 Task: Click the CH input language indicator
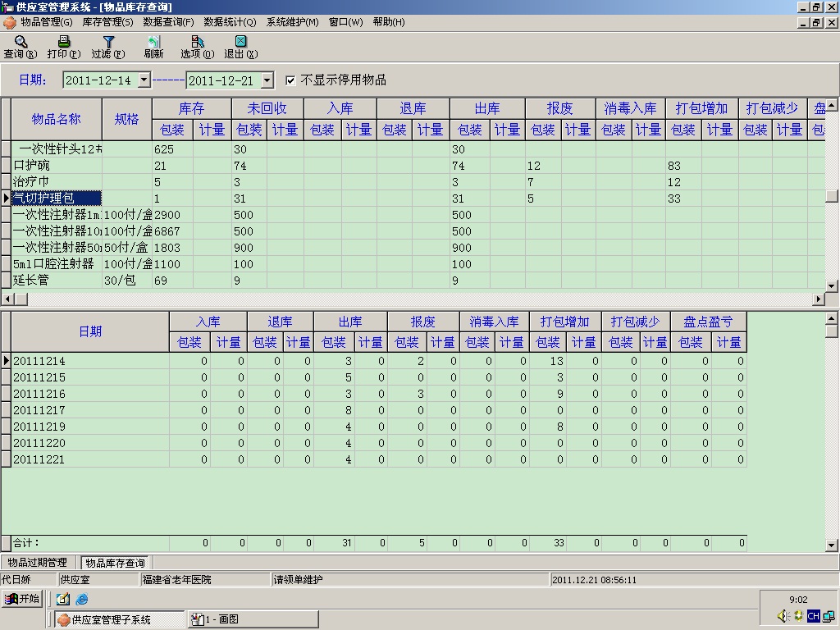click(x=813, y=616)
